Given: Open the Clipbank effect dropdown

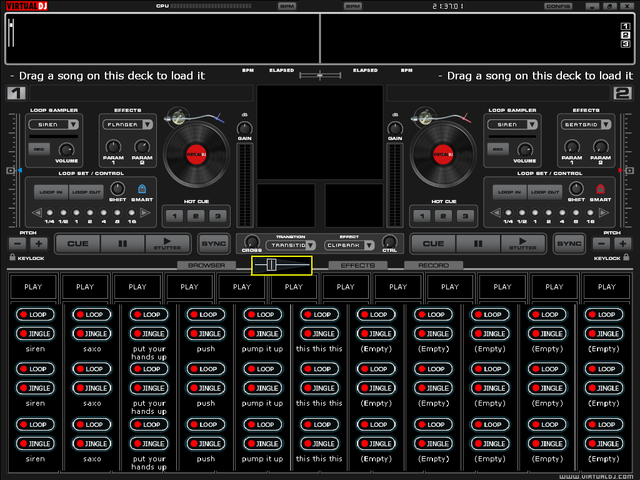Looking at the screenshot, I should [349, 245].
